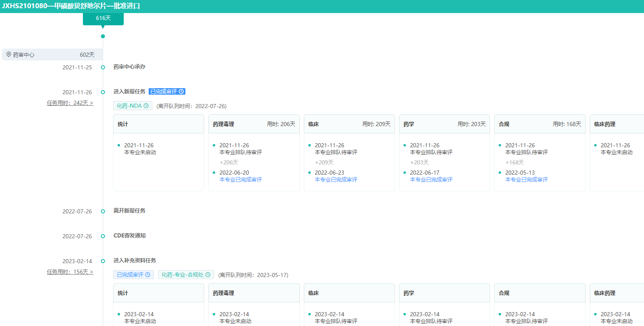The width and height of the screenshot is (644, 326).
Task: Click the location pin icon beside 药审中心
Action: [x=9, y=54]
